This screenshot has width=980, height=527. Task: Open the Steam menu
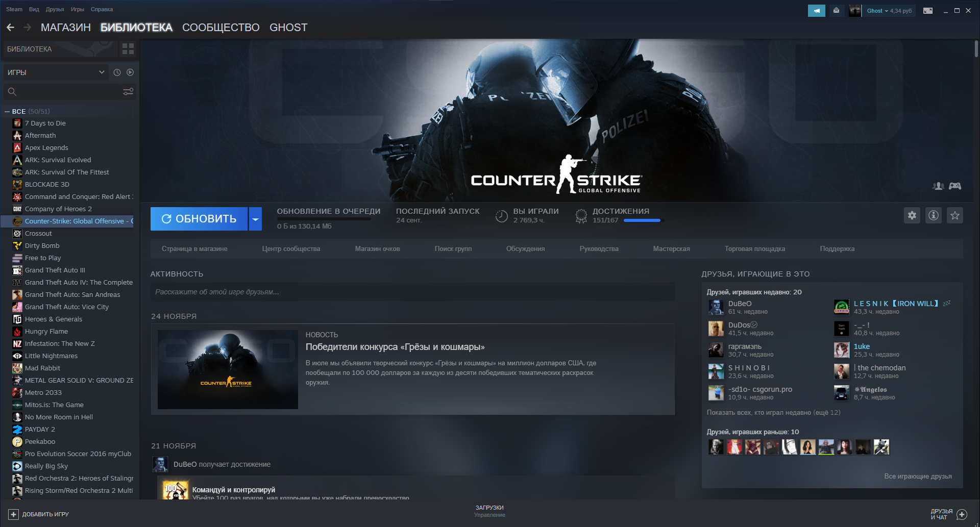14,9
